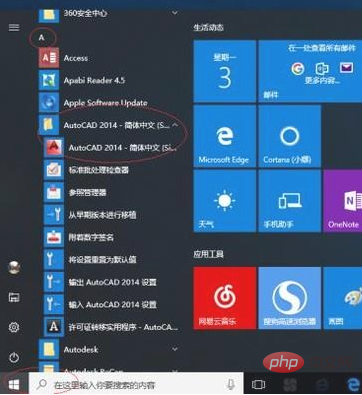Click the taskbar search input field
Image resolution: width=362 pixels, height=395 pixels.
point(136,385)
